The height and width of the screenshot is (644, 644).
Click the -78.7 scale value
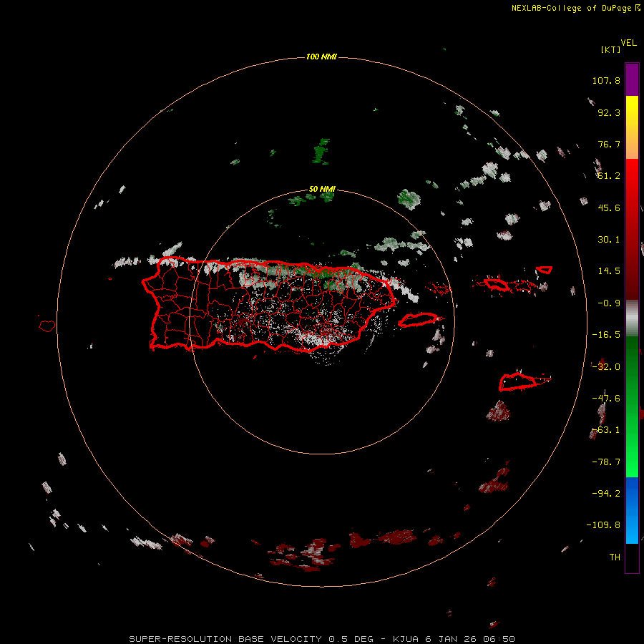click(x=606, y=462)
